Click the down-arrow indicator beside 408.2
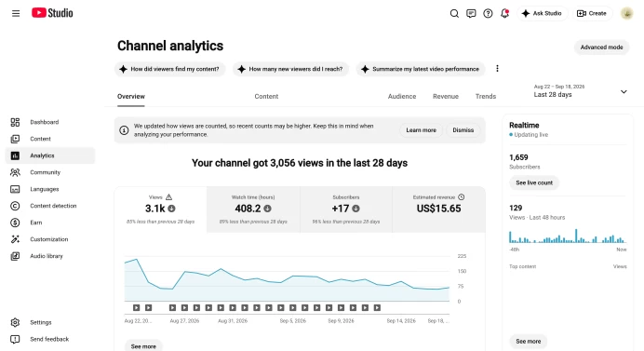This screenshot has height=351, width=644. pyautogui.click(x=267, y=209)
